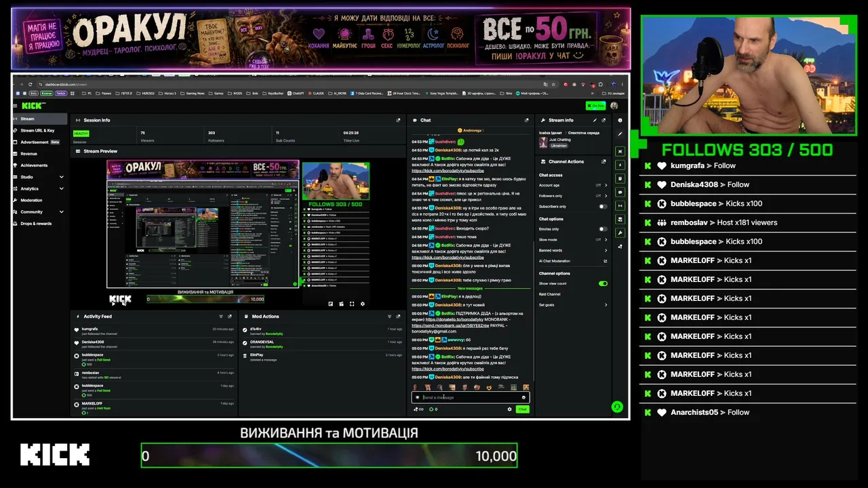
Task: Filter the Activity Feed
Action: pos(220,317)
